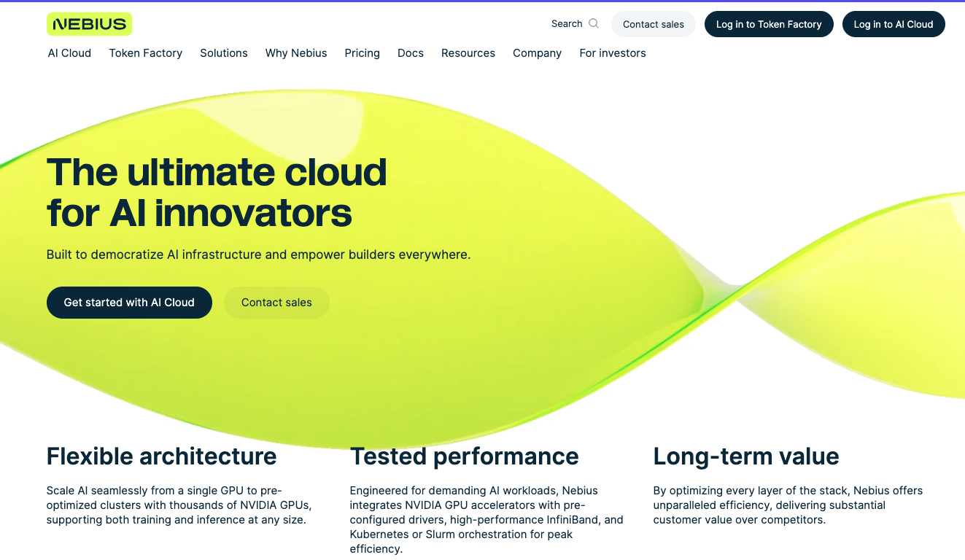Click Contact sales in the header
The image size is (965, 560).
tap(654, 24)
